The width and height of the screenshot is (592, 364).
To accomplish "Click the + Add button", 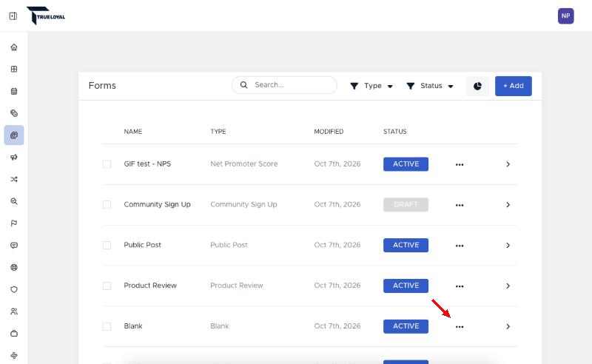I will click(514, 86).
